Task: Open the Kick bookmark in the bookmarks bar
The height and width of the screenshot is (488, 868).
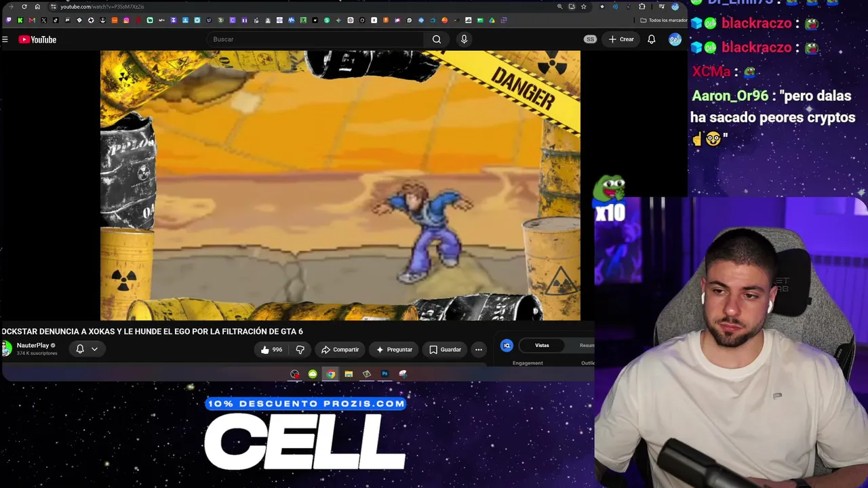Action: (x=20, y=20)
